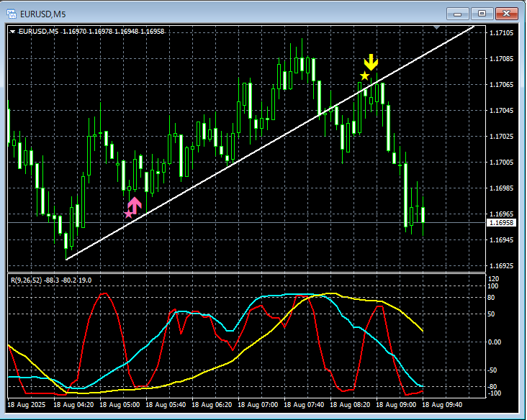Click the 18 Aug 07:00 time label
Image resolution: width=527 pixels, height=420 pixels.
(x=258, y=405)
